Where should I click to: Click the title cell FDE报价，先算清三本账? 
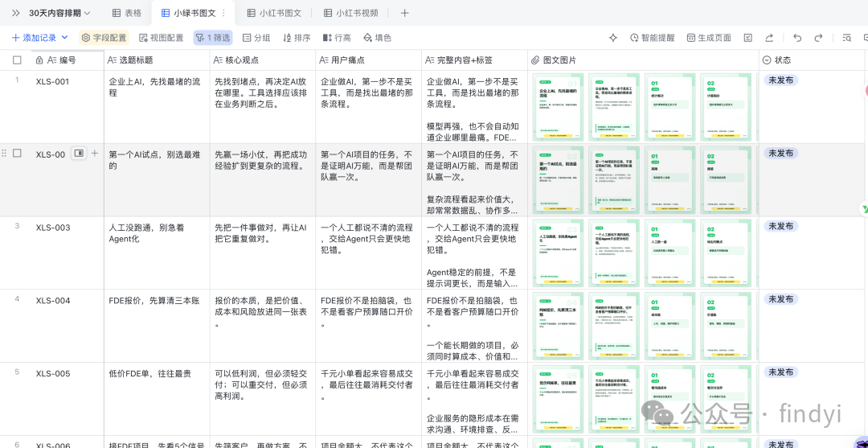click(158, 326)
